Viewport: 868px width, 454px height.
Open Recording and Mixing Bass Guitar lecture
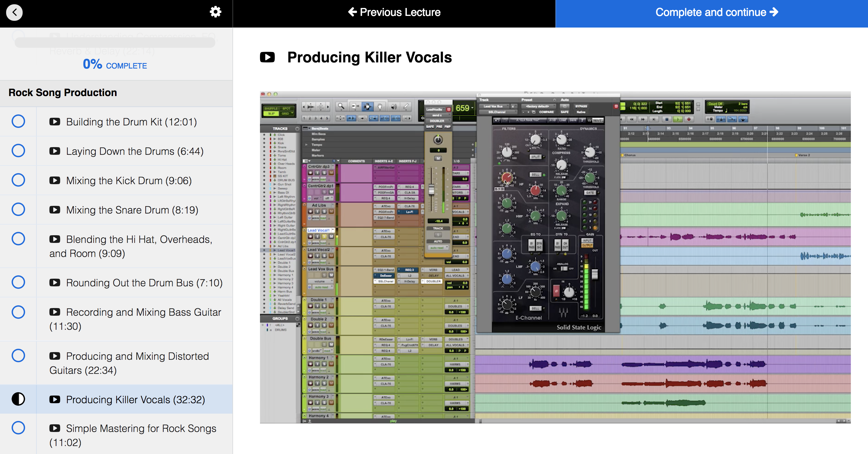135,319
